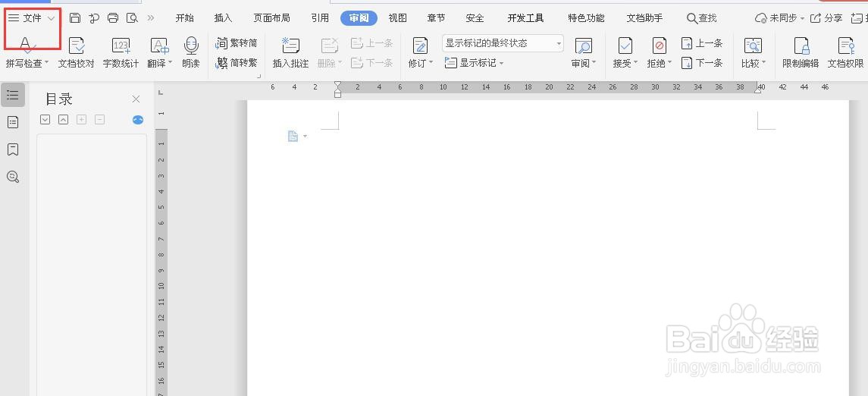Switch to the 视图 tab

[397, 18]
